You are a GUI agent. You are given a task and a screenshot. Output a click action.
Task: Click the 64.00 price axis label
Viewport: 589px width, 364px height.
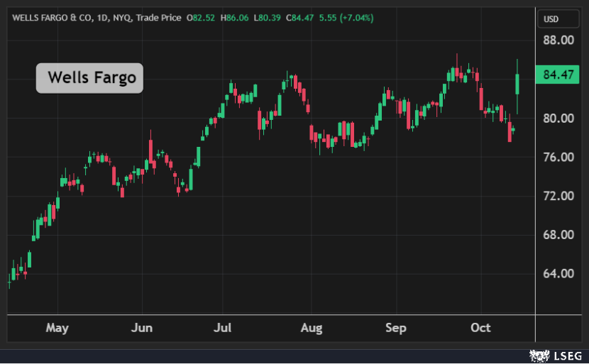(558, 274)
